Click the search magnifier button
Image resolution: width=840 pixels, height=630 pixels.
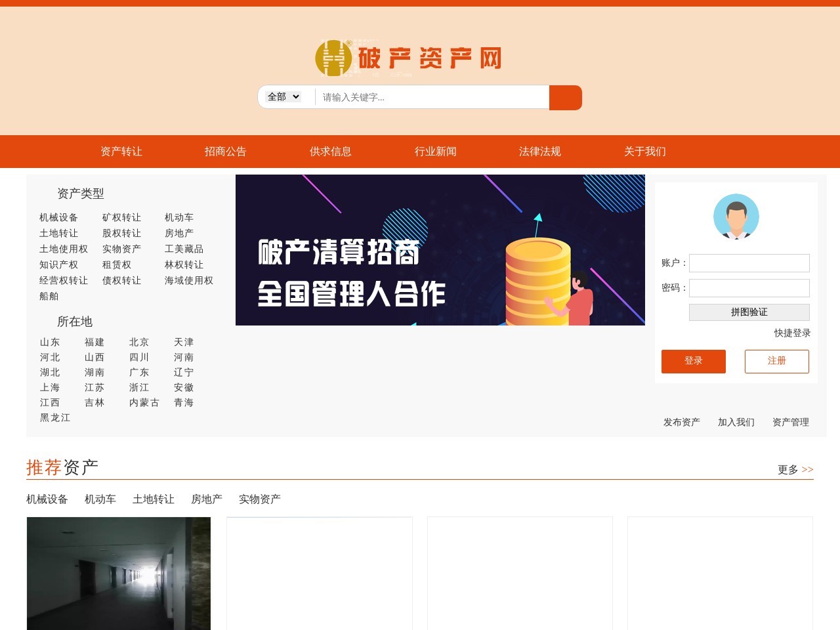pyautogui.click(x=565, y=97)
